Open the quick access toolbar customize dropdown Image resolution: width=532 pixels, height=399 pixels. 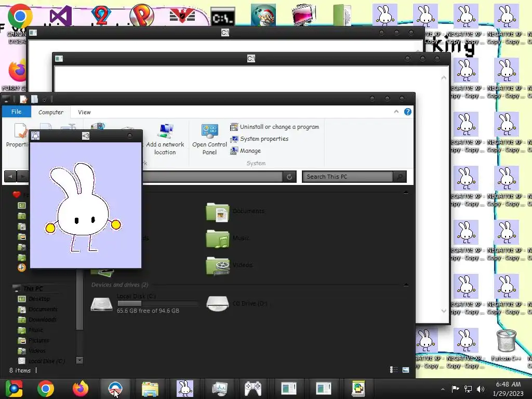pos(45,100)
